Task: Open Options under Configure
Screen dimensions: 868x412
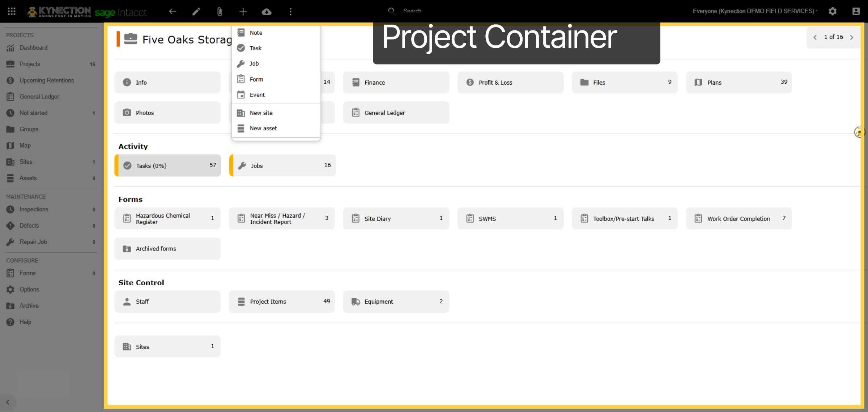Action: 51,289
